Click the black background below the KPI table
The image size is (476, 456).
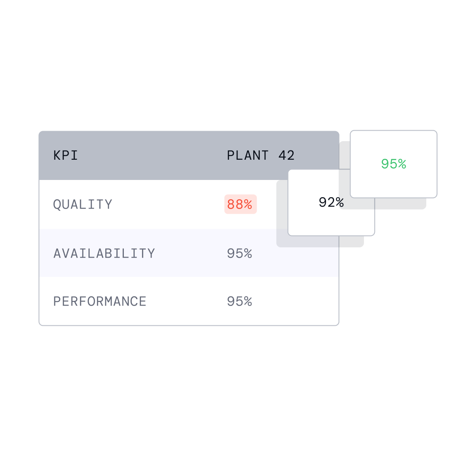pyautogui.click(x=190, y=379)
